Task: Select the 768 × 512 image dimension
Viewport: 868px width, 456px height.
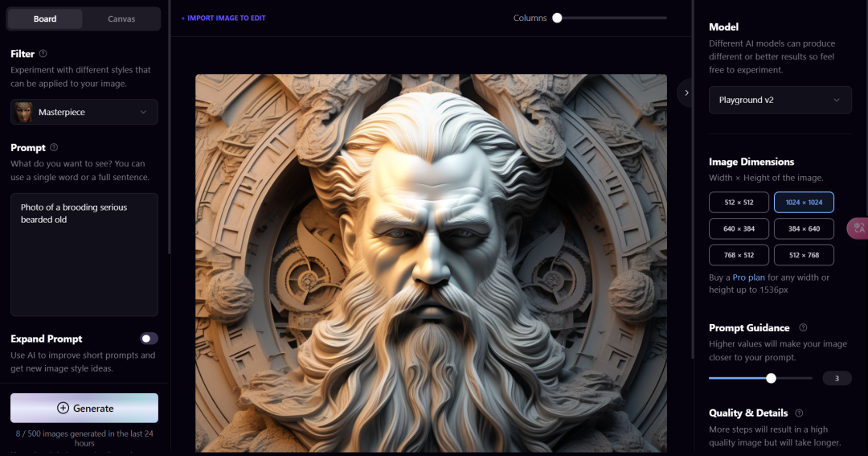Action: pyautogui.click(x=739, y=255)
